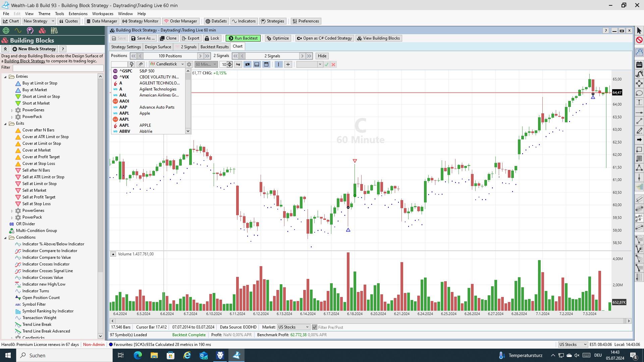Open chart style settings gear

pos(189,64)
